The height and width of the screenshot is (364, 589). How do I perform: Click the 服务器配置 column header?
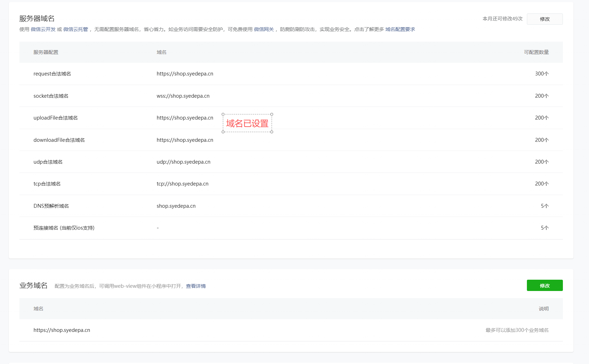(46, 52)
